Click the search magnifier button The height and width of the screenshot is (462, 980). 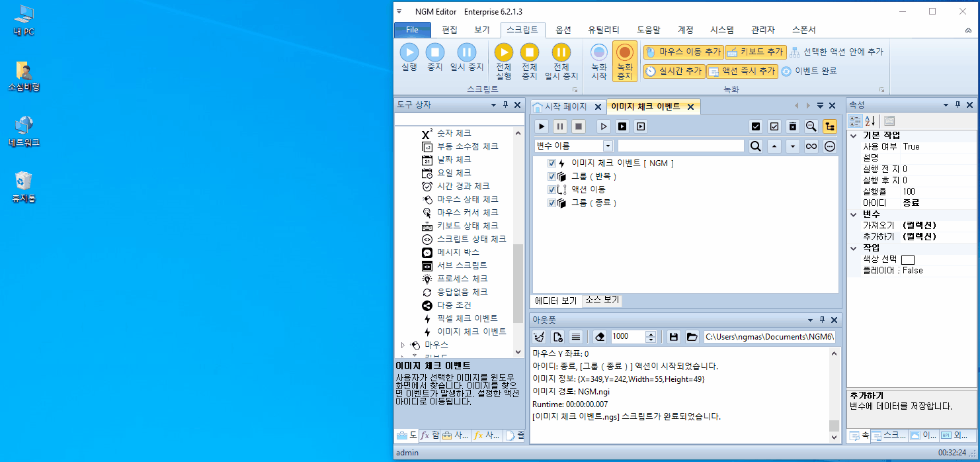(x=756, y=146)
